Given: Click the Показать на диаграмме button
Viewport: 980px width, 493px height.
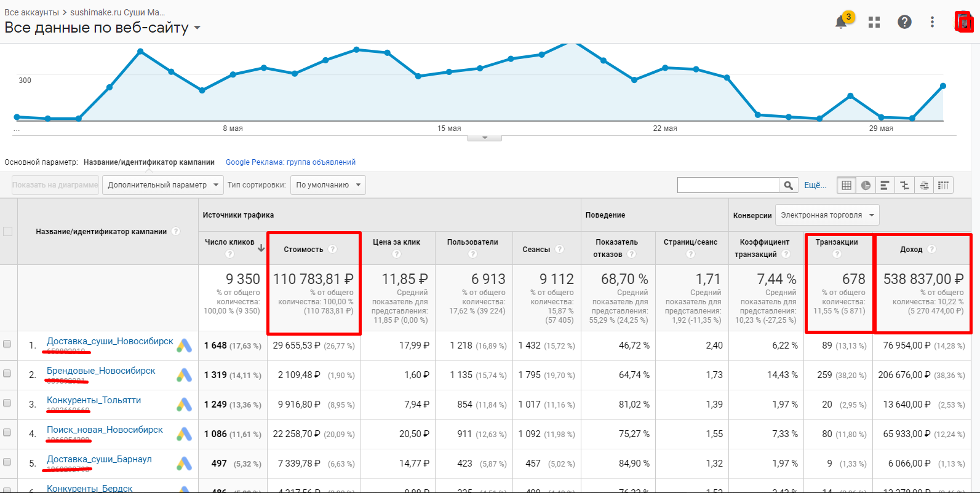Looking at the screenshot, I should (x=55, y=185).
